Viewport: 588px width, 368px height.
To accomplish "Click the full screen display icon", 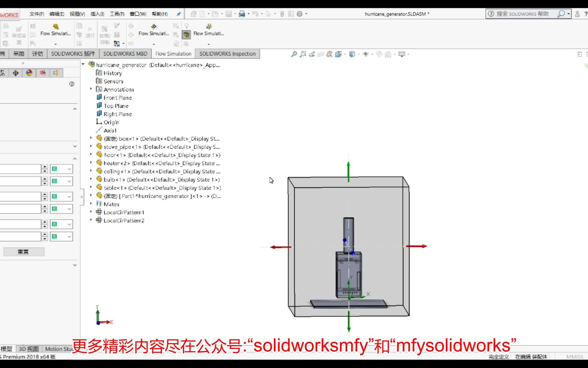I will (401, 54).
